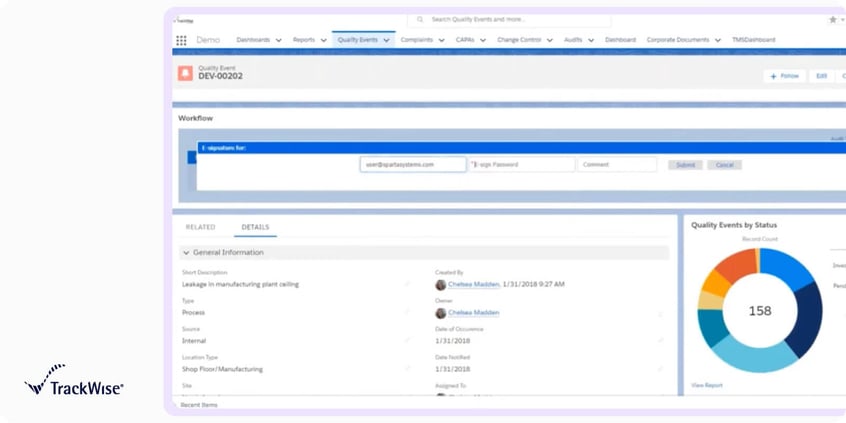The image size is (846, 423).
Task: Submit the e-signature
Action: tap(685, 165)
